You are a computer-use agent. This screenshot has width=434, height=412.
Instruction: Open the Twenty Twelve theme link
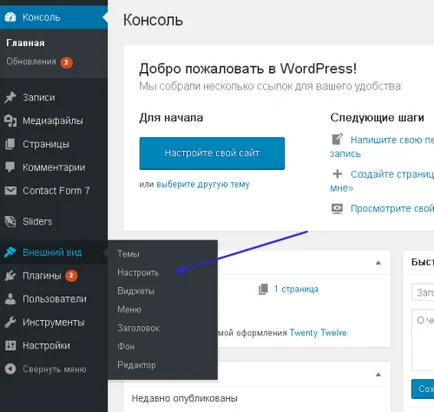(318, 333)
